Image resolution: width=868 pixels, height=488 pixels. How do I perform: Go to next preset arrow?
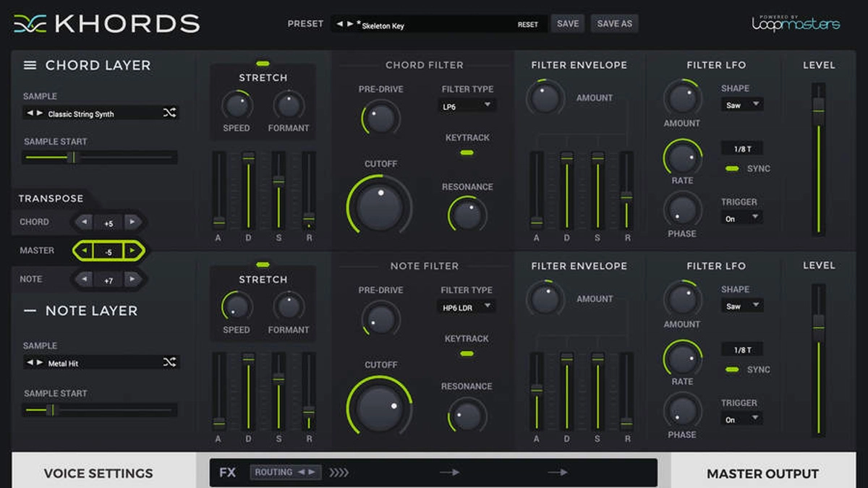pos(351,24)
